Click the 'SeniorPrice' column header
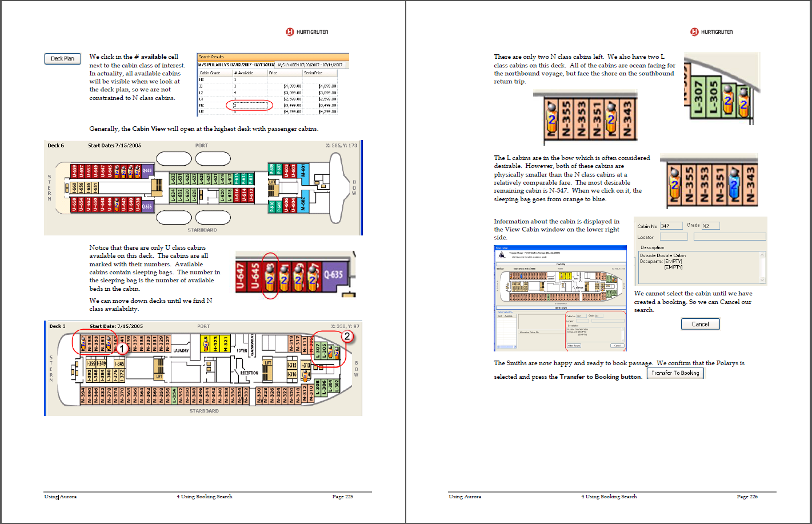The width and height of the screenshot is (812, 524). (320, 73)
